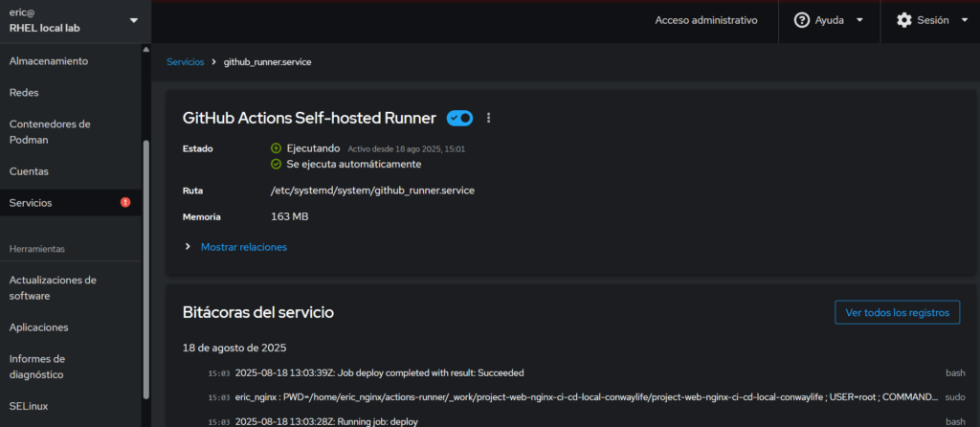Screen dimensions: 980x427
Task: Expand the Mostrar relaciones chevron
Action: point(188,247)
